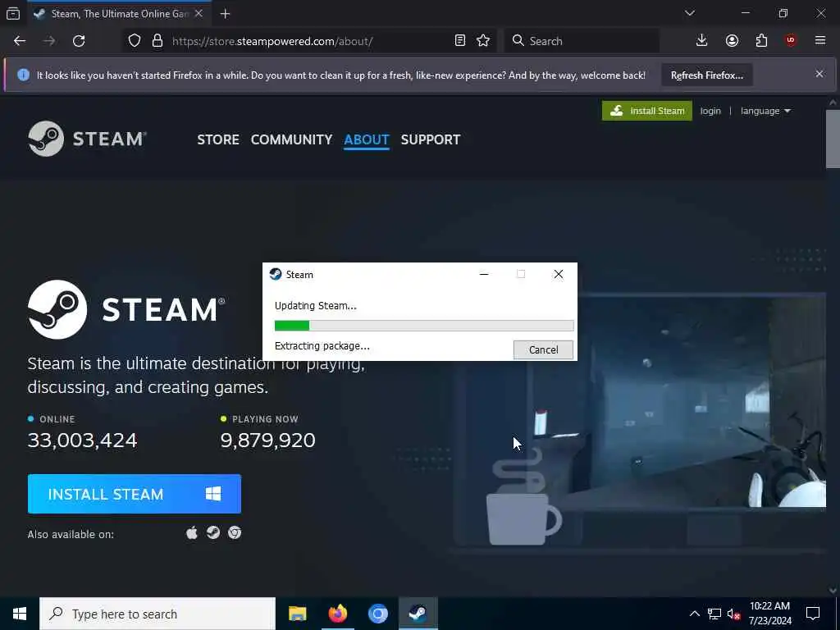Open the Windows Start menu
This screenshot has width=840, height=630.
coord(20,614)
